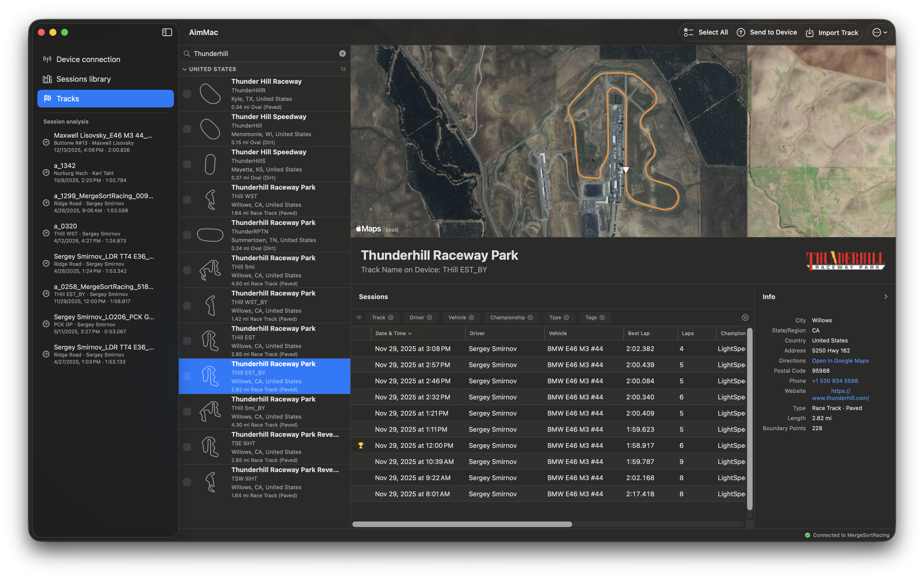Click the start/finish marker on track map
The image size is (924, 579).
tap(625, 170)
